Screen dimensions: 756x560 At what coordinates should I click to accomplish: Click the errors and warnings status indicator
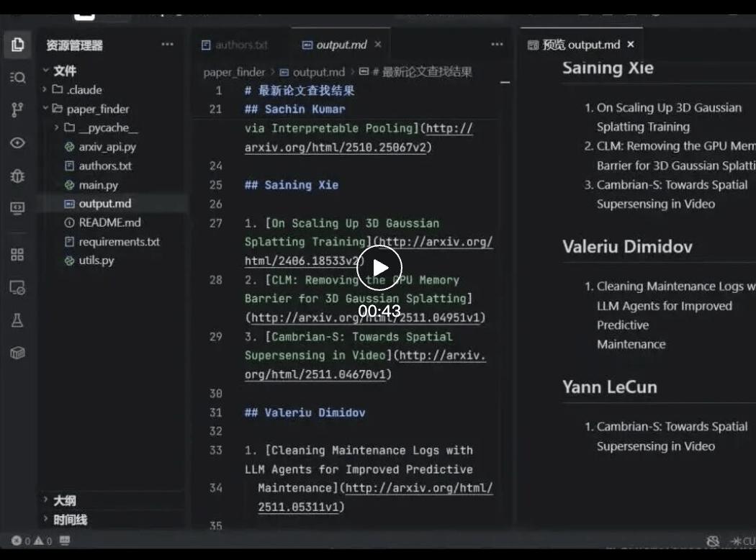(x=32, y=541)
